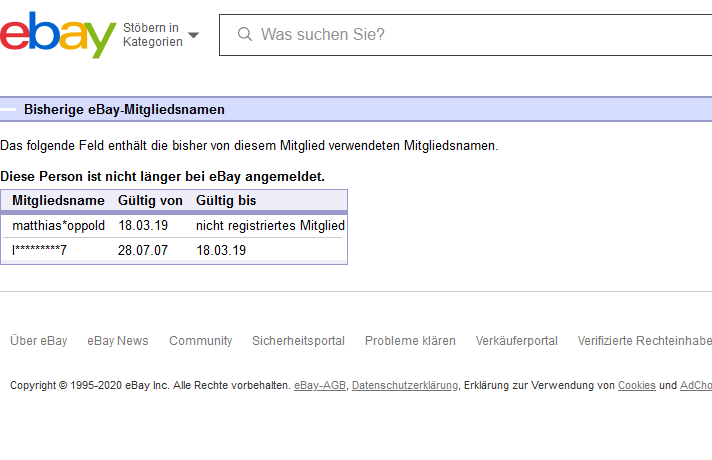Click the 18.03.19 date in matthias*oppold row
The width and height of the screenshot is (712, 460).
pyautogui.click(x=143, y=225)
